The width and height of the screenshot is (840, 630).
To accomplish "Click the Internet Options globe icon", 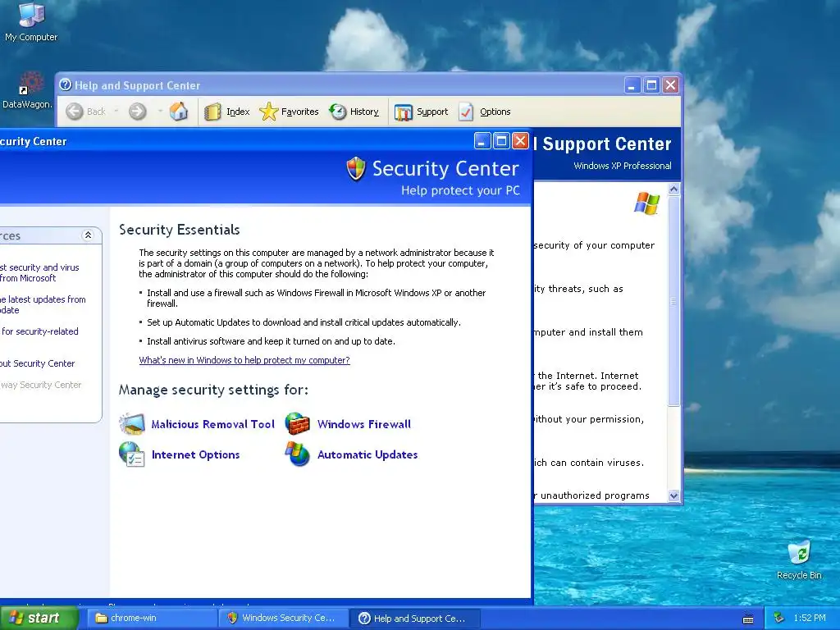I will point(132,454).
